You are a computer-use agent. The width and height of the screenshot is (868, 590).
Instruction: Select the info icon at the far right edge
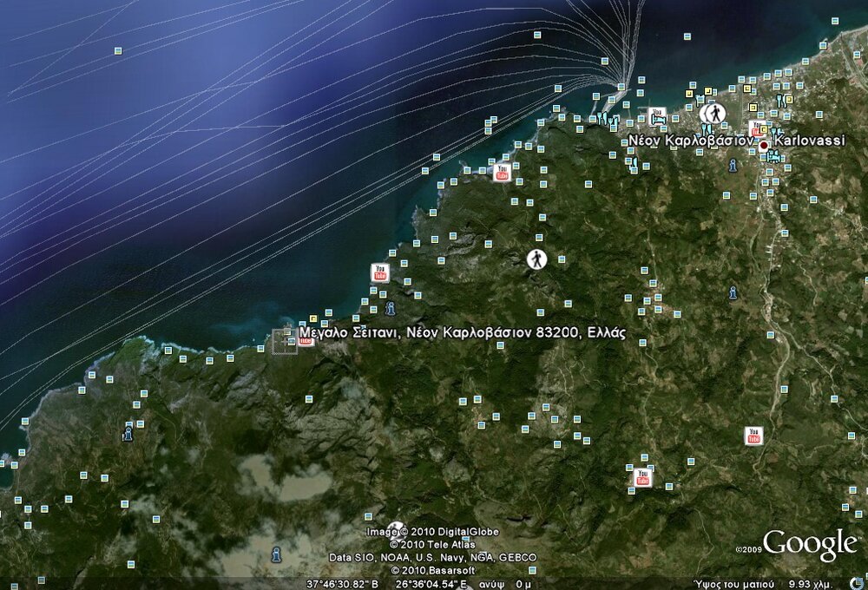click(x=733, y=292)
